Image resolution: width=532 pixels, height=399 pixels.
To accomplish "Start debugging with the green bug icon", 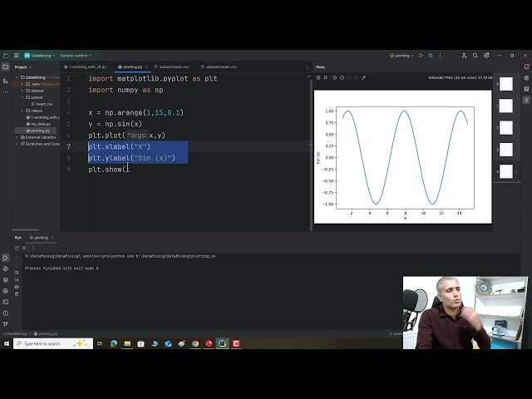I will click(x=431, y=56).
